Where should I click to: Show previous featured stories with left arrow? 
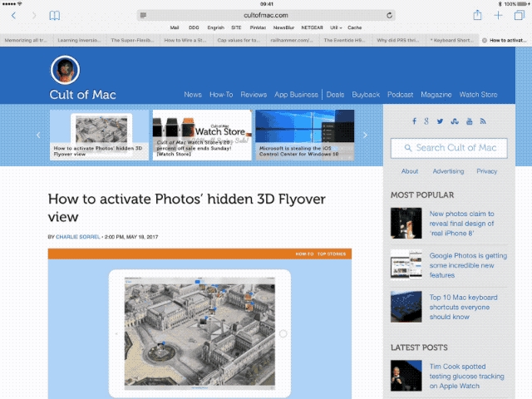(x=38, y=135)
